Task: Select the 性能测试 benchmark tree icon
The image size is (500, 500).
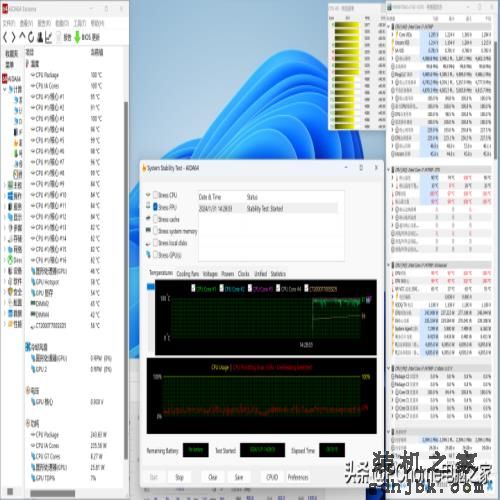Action: (11, 324)
